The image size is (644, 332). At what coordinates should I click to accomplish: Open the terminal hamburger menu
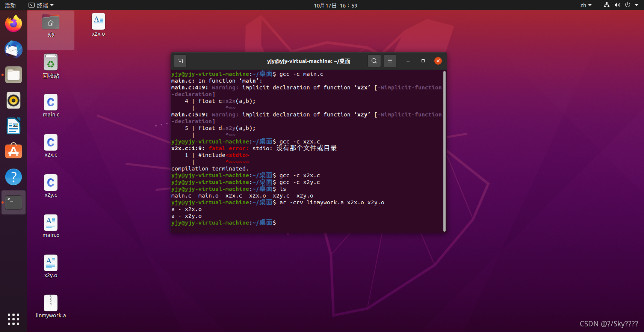(390, 61)
